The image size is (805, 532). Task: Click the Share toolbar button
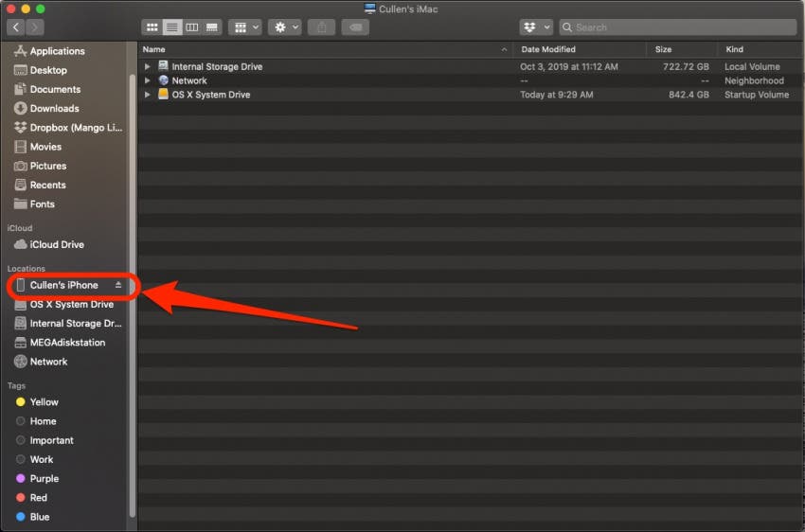pyautogui.click(x=321, y=27)
